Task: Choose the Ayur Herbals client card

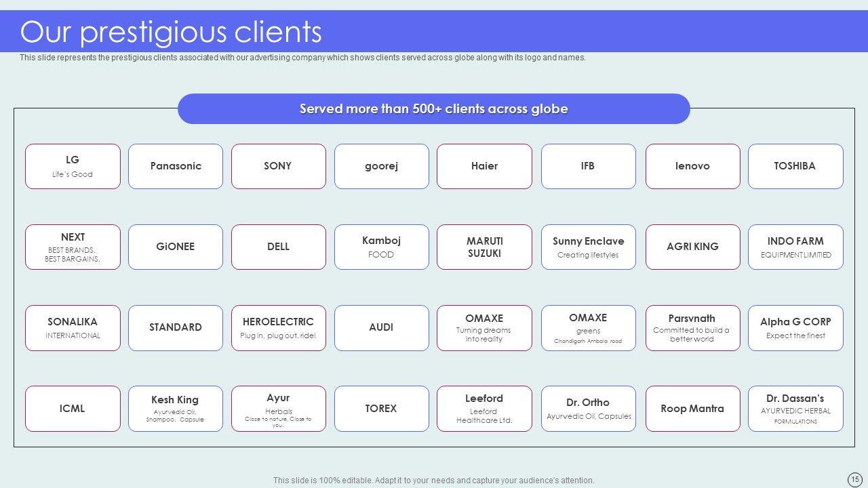Action: (279, 409)
